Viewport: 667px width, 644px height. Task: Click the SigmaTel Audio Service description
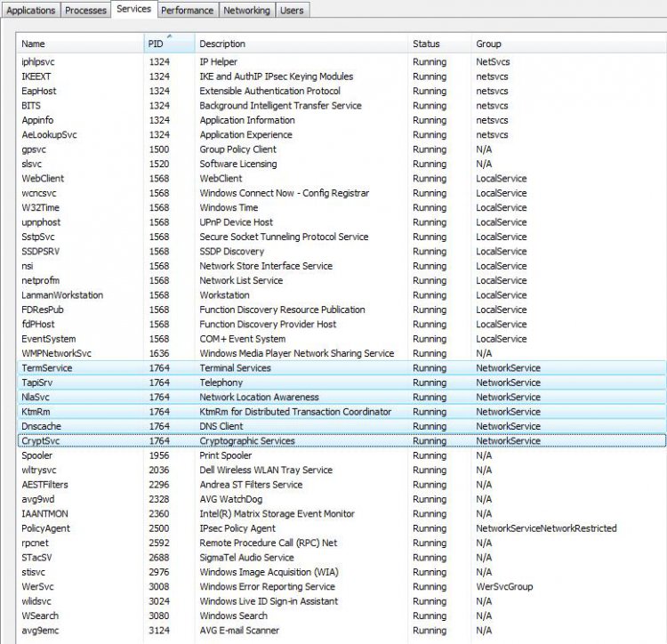pyautogui.click(x=246, y=557)
